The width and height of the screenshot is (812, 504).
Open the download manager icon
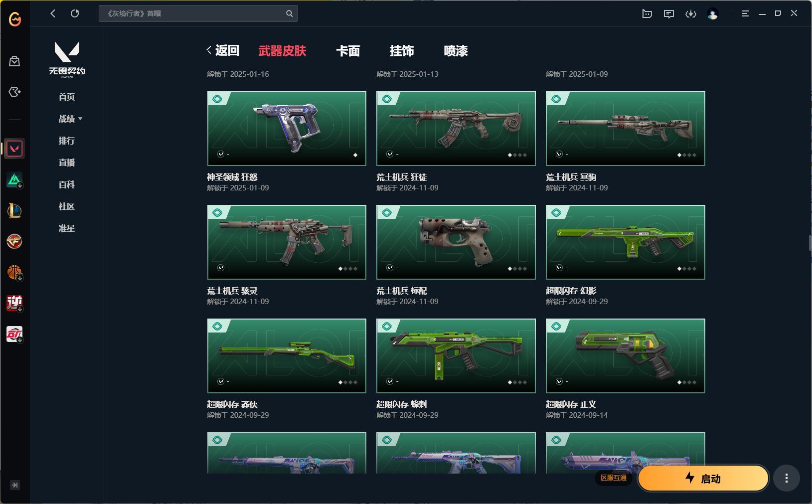pos(690,14)
